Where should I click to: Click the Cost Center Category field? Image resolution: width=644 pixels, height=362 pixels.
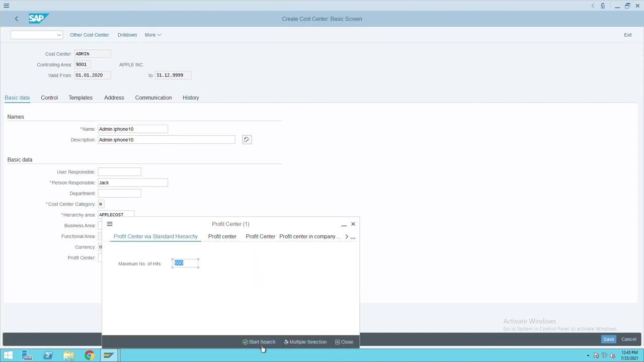tap(101, 204)
